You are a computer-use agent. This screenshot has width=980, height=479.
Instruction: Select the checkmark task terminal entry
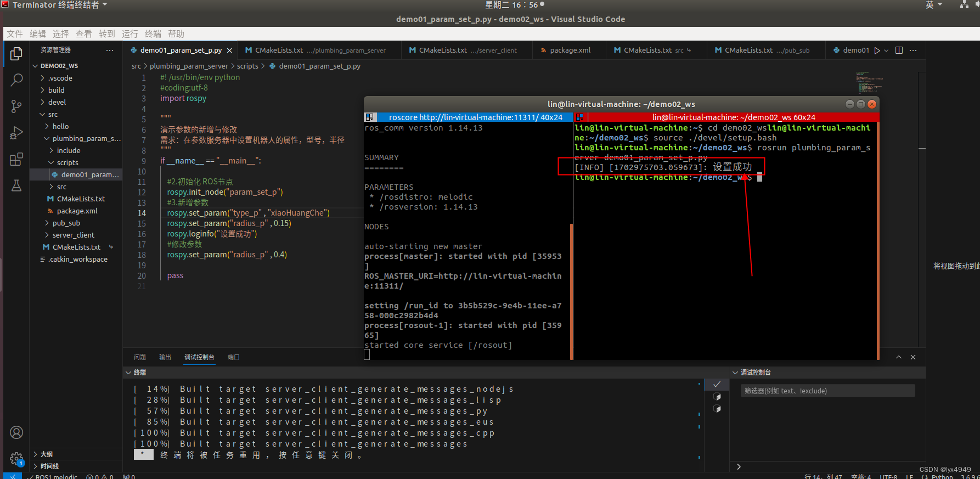[x=717, y=384]
